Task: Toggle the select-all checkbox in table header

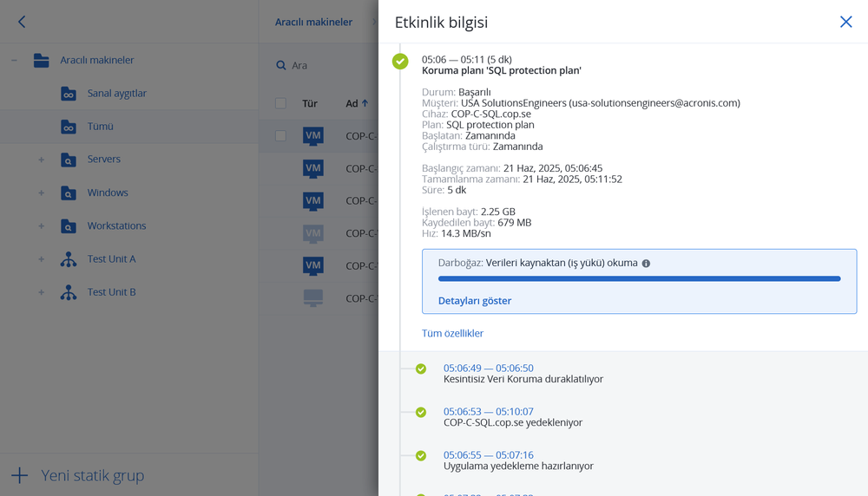Action: [x=280, y=103]
